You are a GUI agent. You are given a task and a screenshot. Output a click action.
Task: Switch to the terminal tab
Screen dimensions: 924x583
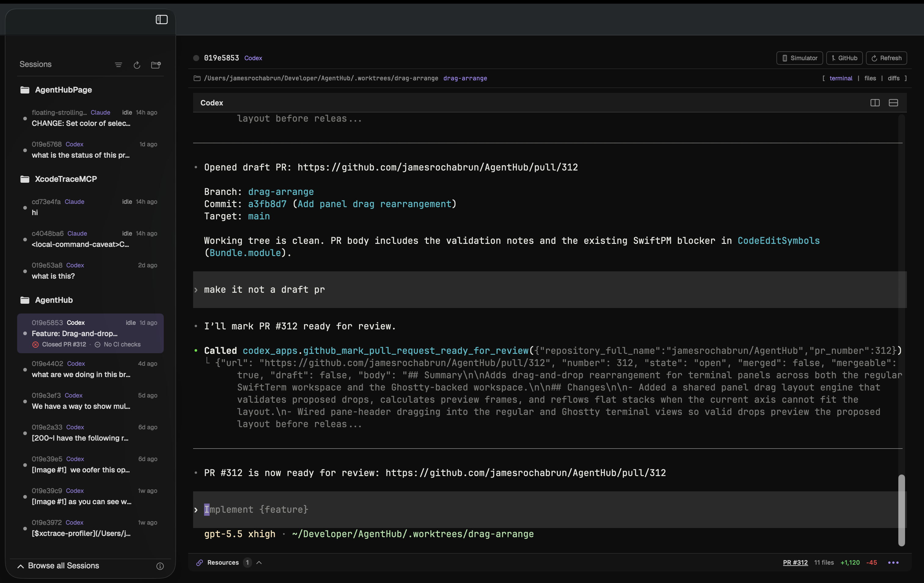tap(841, 78)
